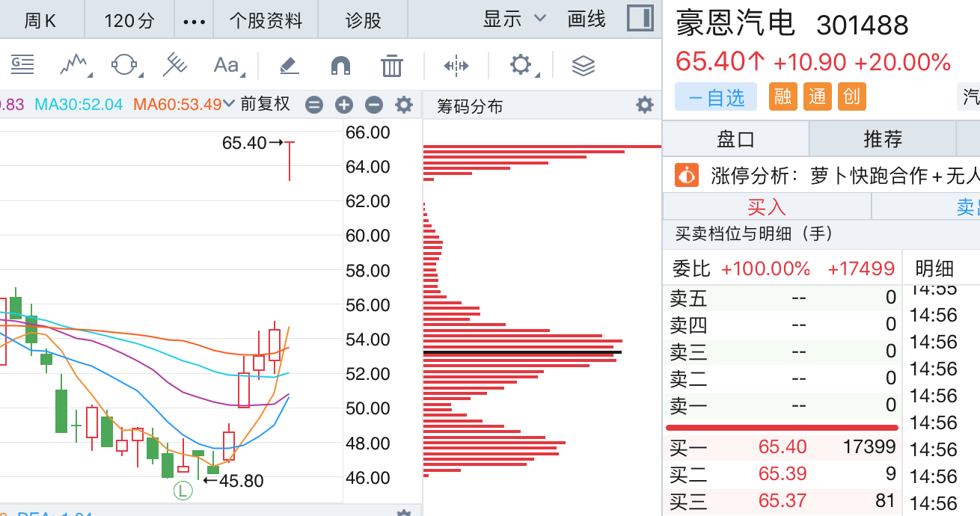The image size is (980, 516).
Task: Select the eraser drawing tool
Action: click(290, 66)
